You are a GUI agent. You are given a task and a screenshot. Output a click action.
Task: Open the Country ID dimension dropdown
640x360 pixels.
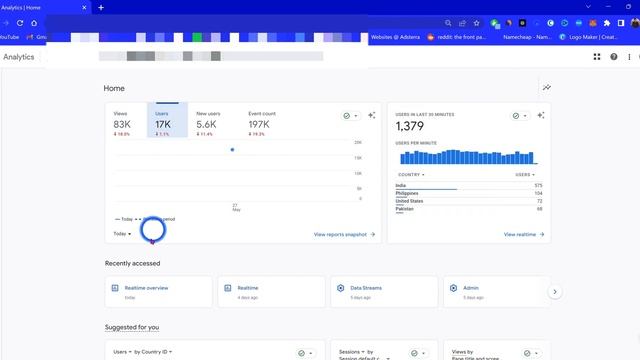point(153,352)
